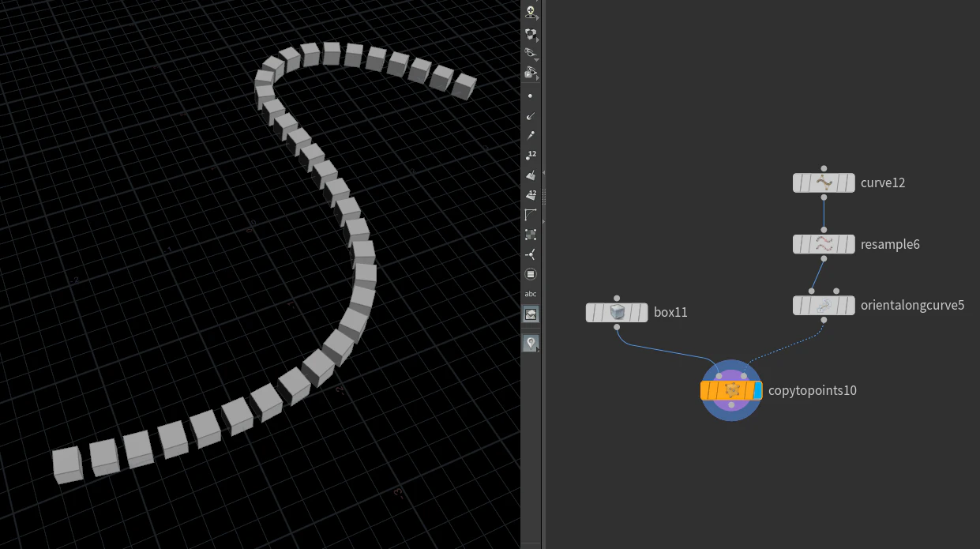Toggle display points dot icon
The width and height of the screenshot is (980, 549).
click(x=531, y=96)
